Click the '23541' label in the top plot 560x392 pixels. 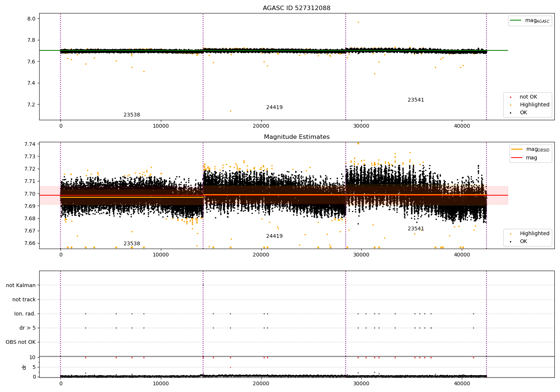[x=416, y=100]
